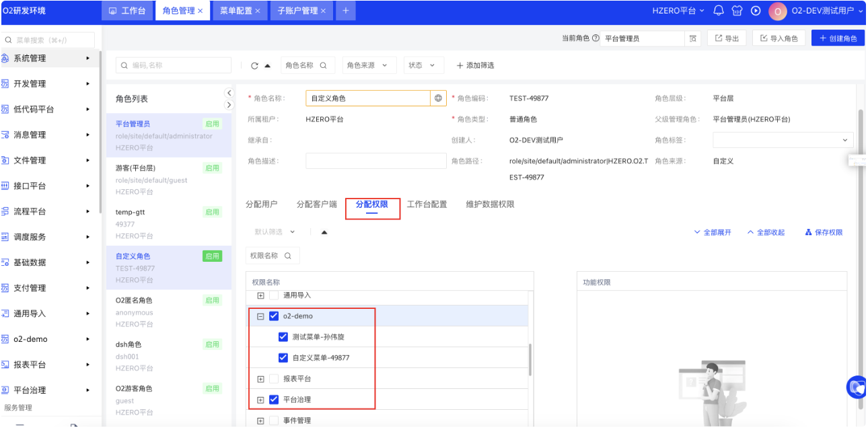Open the notification bell
Image resolution: width=868 pixels, height=428 pixels.
[x=719, y=11]
